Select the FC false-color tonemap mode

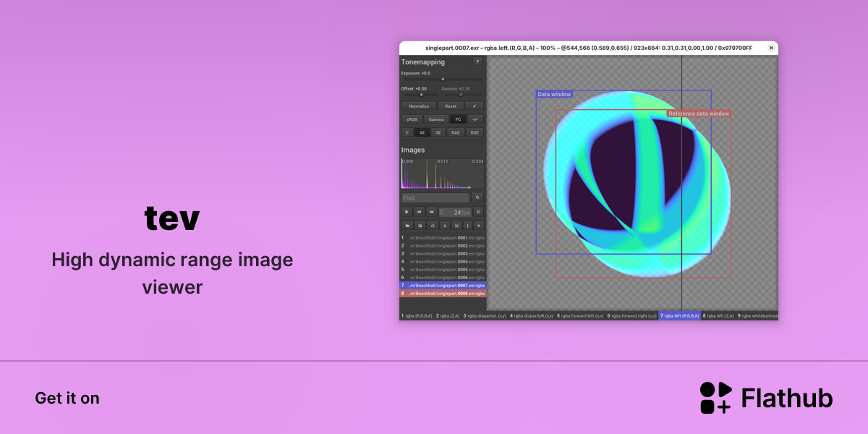(x=458, y=119)
